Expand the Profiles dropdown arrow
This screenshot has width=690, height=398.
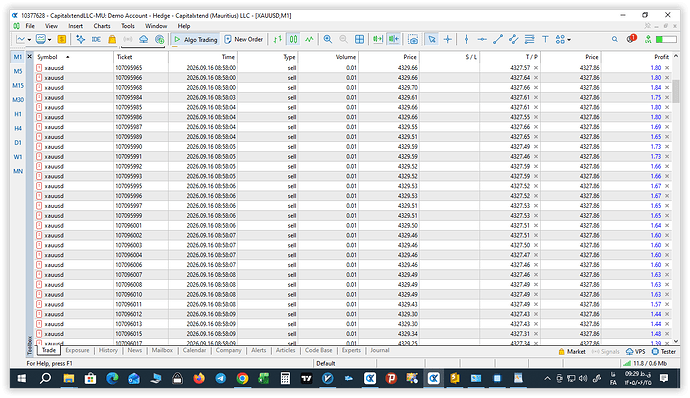[49, 40]
